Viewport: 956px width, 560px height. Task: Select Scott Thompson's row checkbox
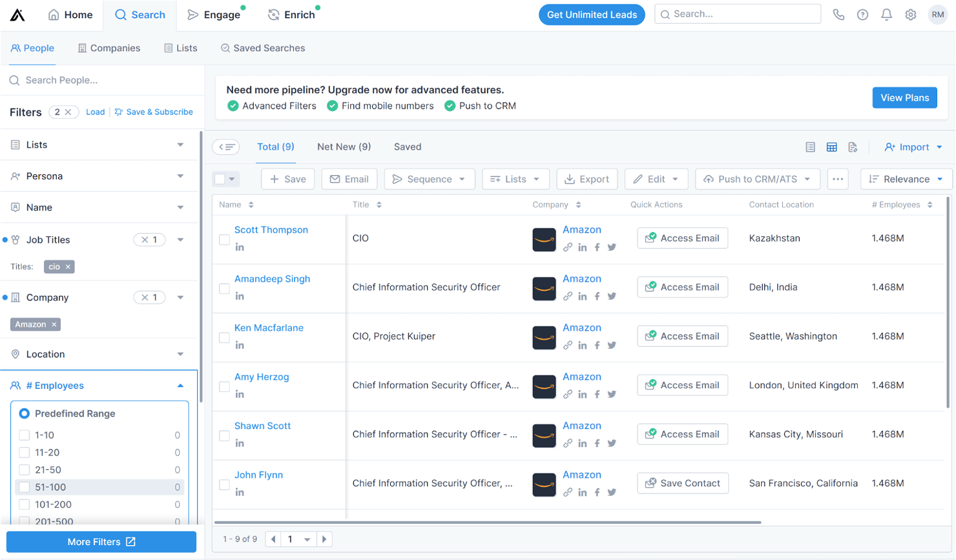pyautogui.click(x=224, y=240)
